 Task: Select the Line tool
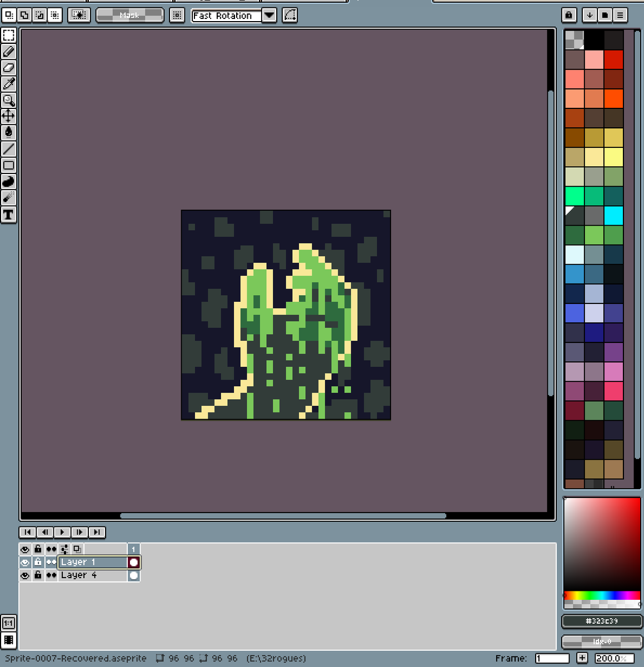coord(8,149)
